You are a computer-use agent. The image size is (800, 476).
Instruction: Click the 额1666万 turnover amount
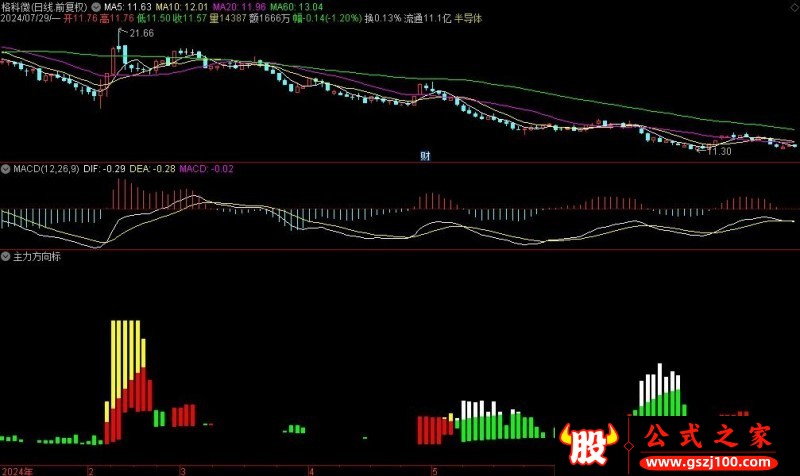[269, 18]
